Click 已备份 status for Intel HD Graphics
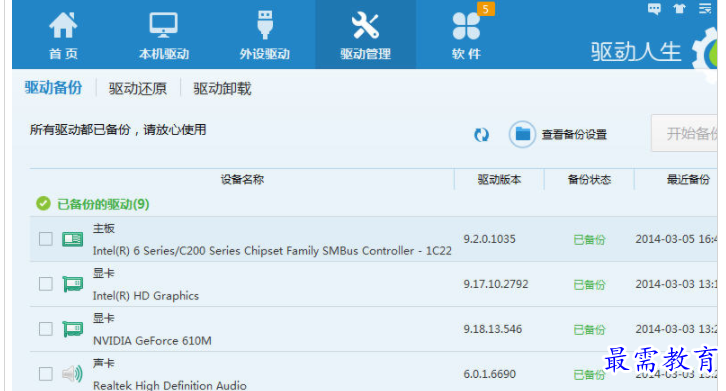 pyautogui.click(x=589, y=285)
